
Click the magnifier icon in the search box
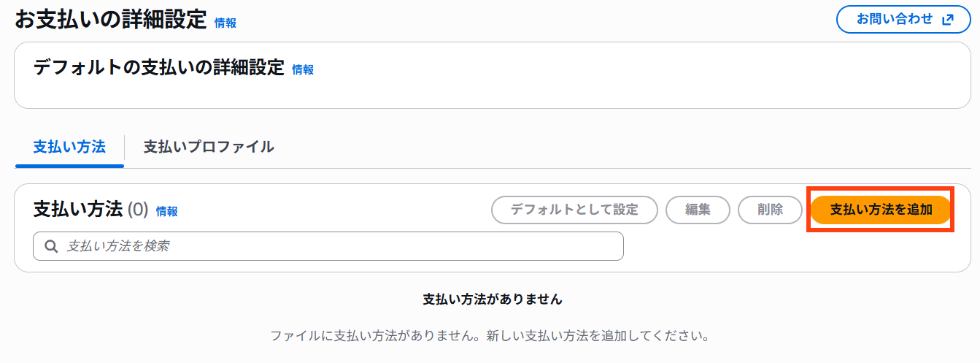51,247
